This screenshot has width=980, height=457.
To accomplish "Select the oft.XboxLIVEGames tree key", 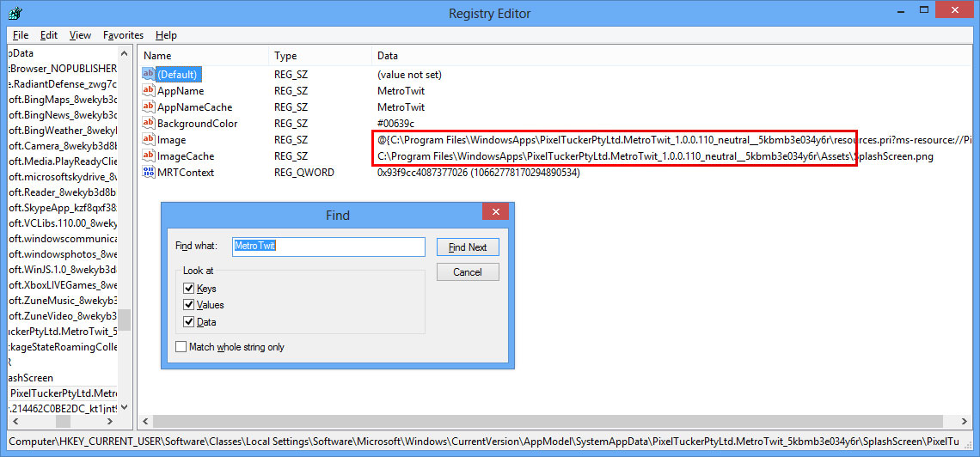I will (64, 284).
